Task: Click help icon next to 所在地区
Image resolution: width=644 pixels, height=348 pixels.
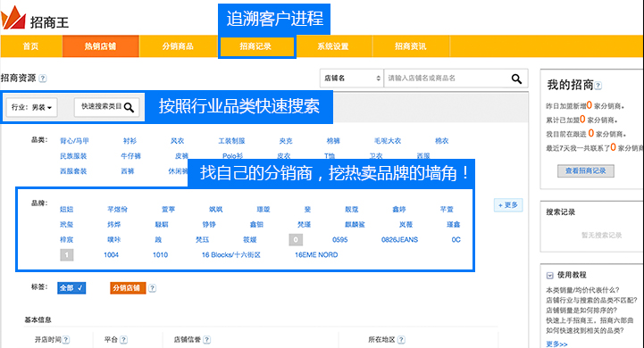Action: coord(401,340)
